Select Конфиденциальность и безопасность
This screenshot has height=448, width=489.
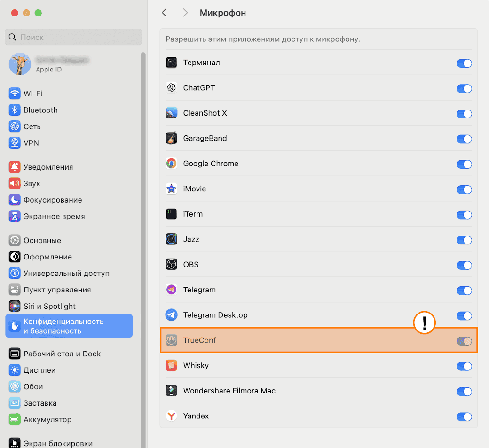pyautogui.click(x=69, y=326)
